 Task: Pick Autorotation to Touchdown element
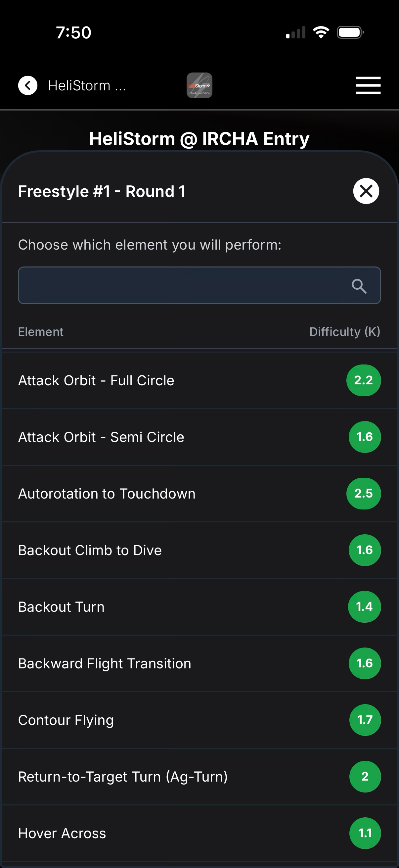point(199,494)
